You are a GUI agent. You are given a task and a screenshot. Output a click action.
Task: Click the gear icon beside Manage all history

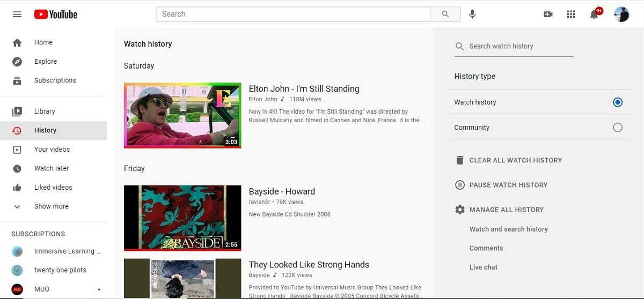coord(459,210)
